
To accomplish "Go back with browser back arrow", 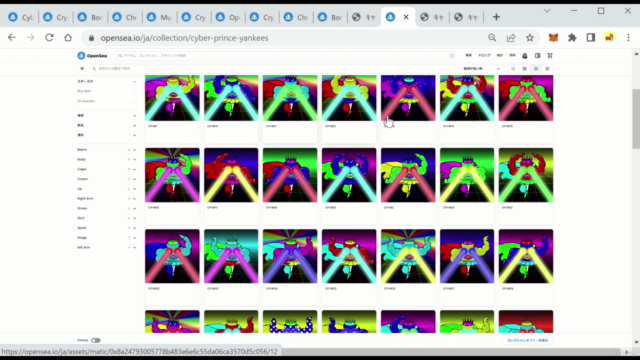I will (x=12, y=38).
